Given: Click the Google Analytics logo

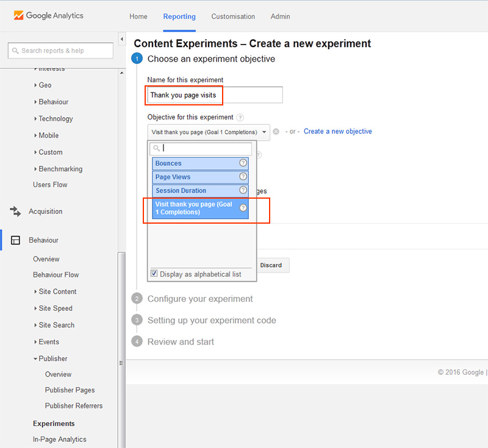Looking at the screenshot, I should coord(49,16).
